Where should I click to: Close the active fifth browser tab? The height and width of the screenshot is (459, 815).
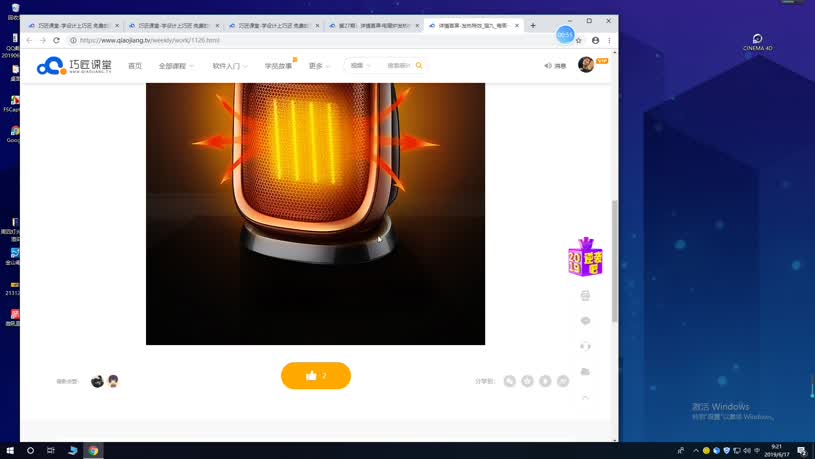pos(517,25)
